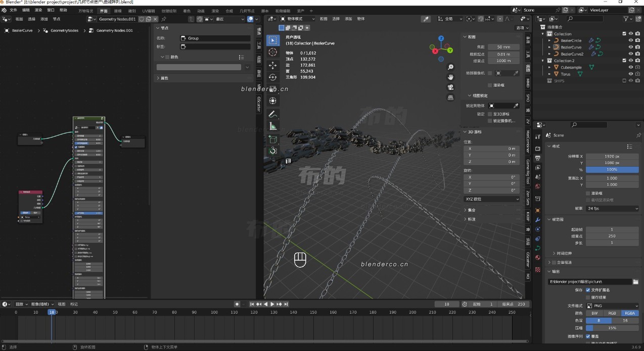Viewport: 644px width, 351px height.
Task: Expand BezierCircle in the outliner
Action: (549, 40)
